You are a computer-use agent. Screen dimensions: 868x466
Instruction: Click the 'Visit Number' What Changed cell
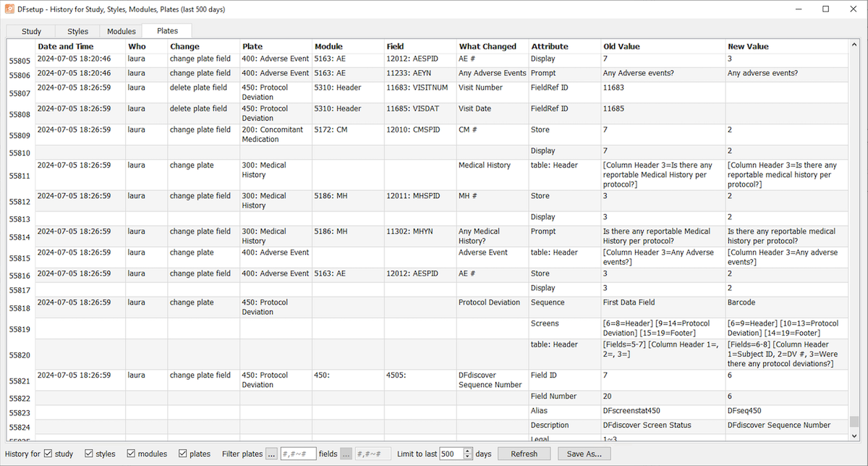click(x=493, y=93)
